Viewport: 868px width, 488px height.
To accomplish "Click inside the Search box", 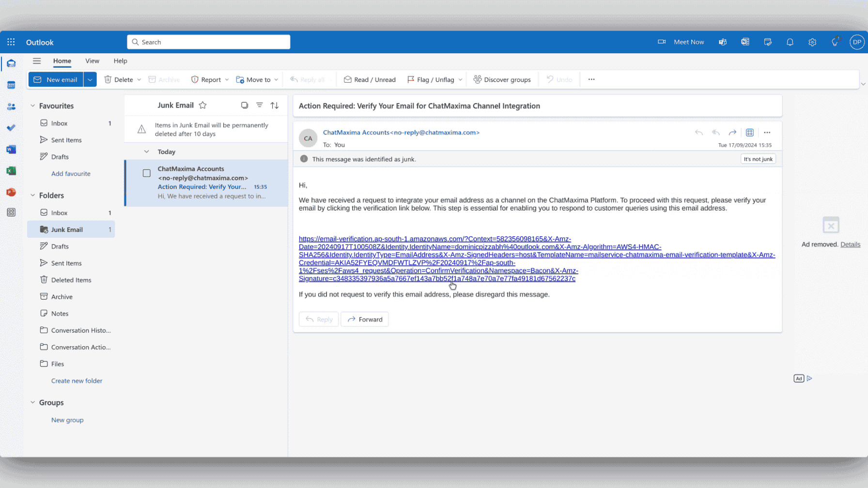I will point(209,42).
